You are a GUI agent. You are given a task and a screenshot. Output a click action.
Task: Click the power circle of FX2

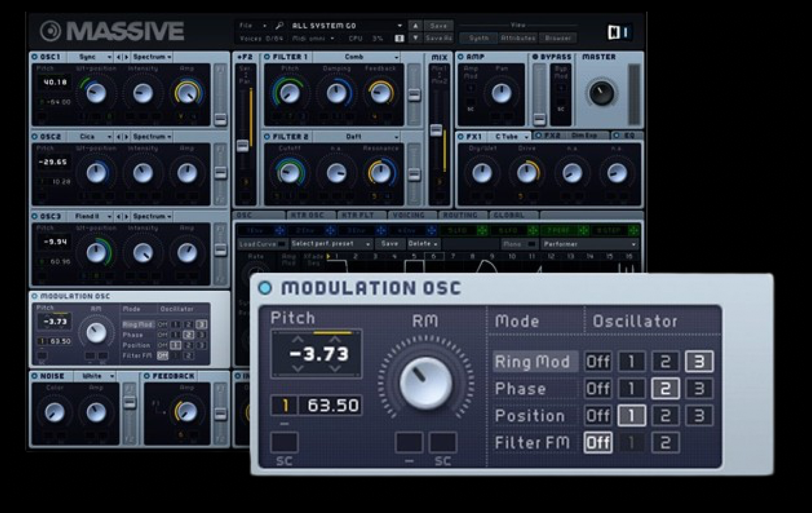point(538,136)
